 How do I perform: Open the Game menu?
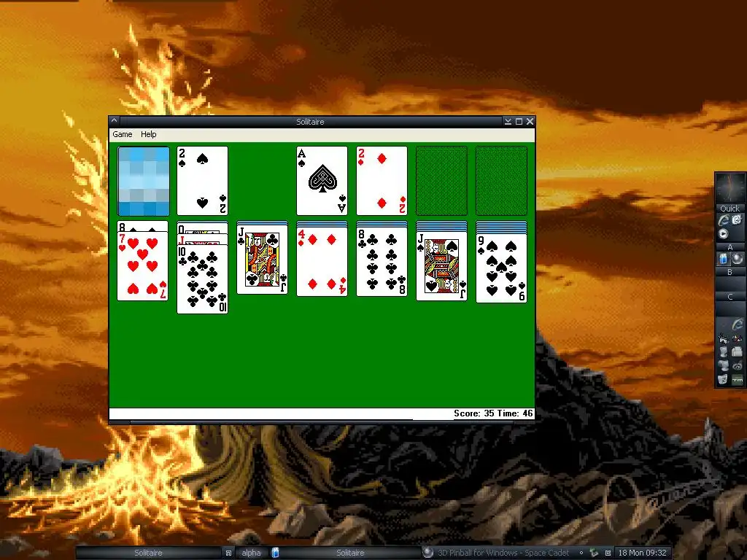point(123,134)
